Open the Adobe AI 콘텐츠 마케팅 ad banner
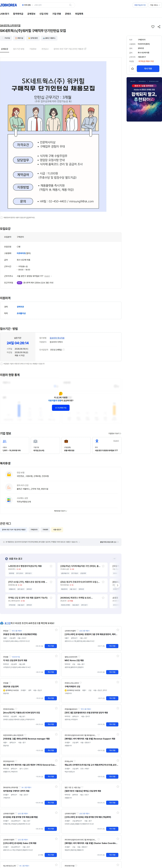Screen dimensions: 162x868 [x=144, y=99]
